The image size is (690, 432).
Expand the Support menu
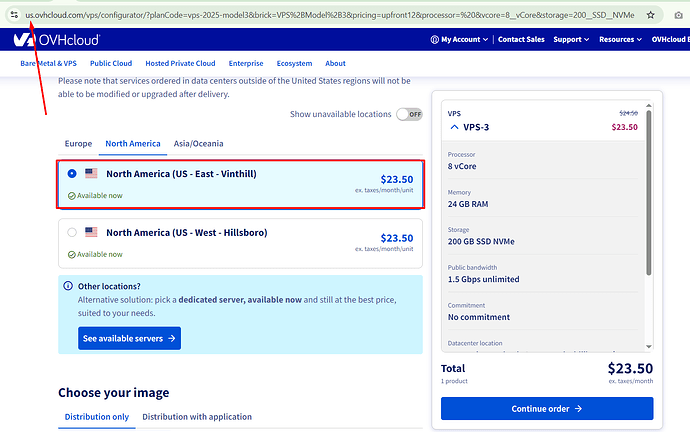pos(571,40)
